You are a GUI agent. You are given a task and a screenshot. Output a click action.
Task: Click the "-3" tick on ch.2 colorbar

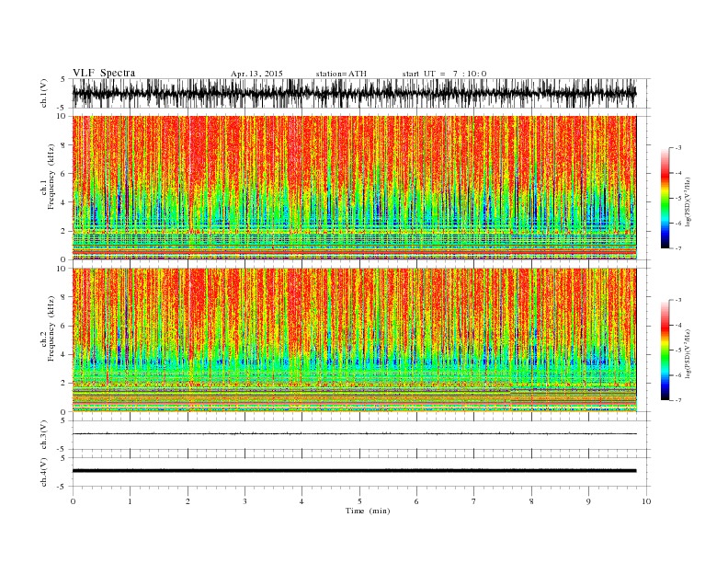(x=677, y=301)
